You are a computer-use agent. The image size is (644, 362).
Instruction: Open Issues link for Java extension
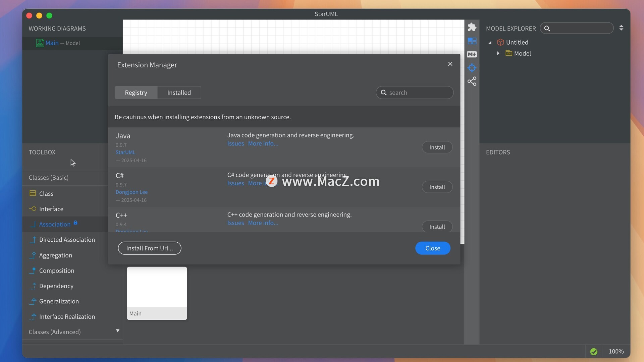pos(235,143)
